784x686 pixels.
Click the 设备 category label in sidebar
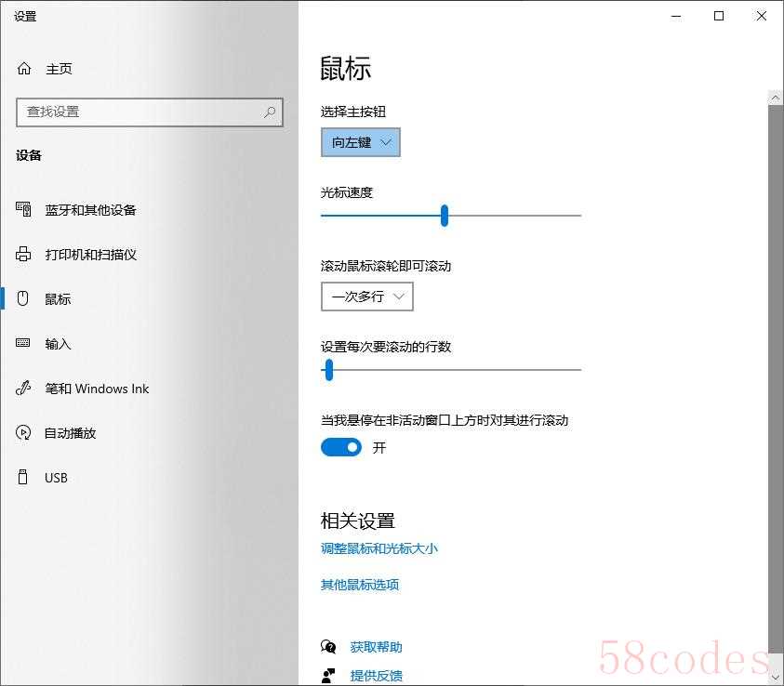[x=29, y=155]
